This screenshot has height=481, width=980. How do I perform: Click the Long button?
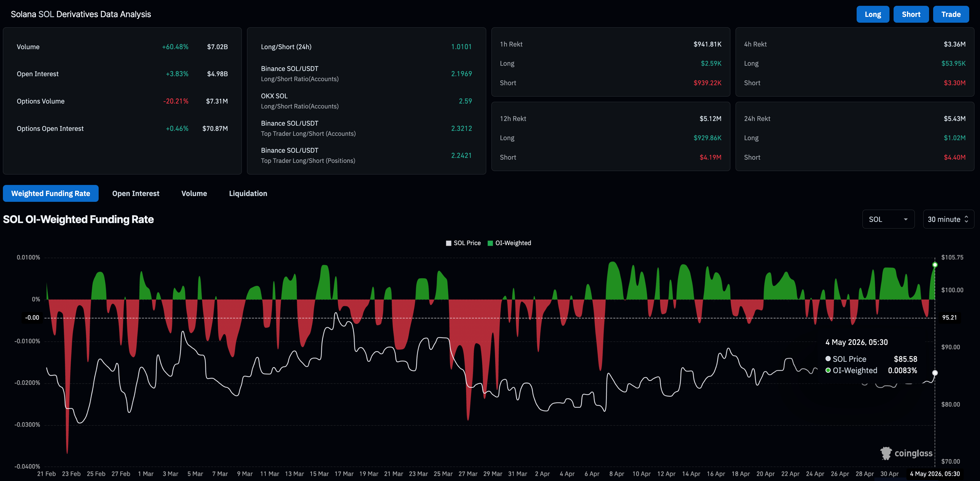click(x=873, y=14)
